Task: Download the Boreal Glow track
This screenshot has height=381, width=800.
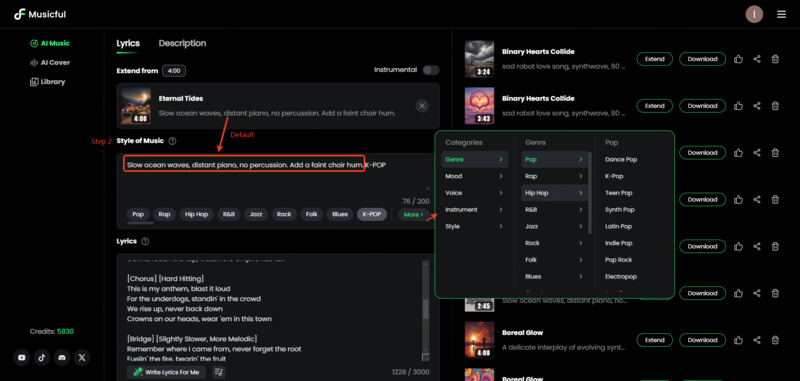Action: pyautogui.click(x=702, y=340)
